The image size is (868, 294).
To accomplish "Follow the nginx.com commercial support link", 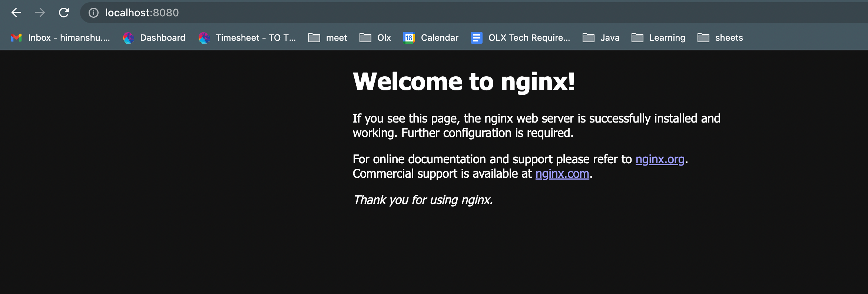I will [562, 174].
